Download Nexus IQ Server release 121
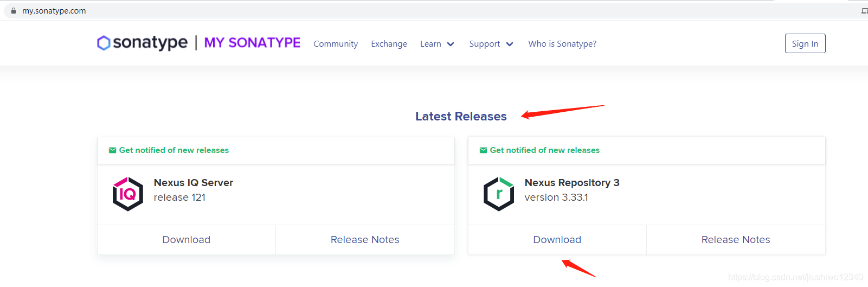868x287 pixels. 187,240
